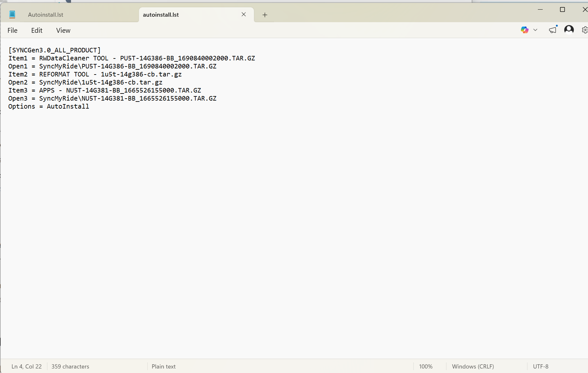Click the UTF-8 encoding indicator
Viewport: 588px width, 373px height.
click(x=540, y=367)
